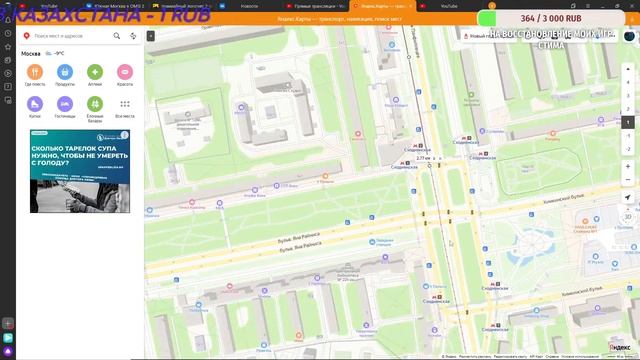Click the floor selector up arrow
The height and width of the screenshot is (360, 640).
[x=628, y=69]
